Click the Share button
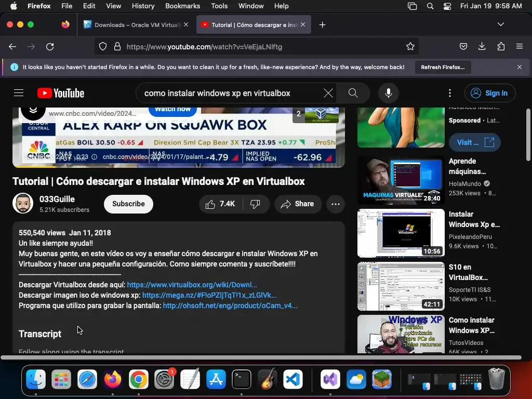Viewport: 532px width, 399px height. pyautogui.click(x=298, y=204)
